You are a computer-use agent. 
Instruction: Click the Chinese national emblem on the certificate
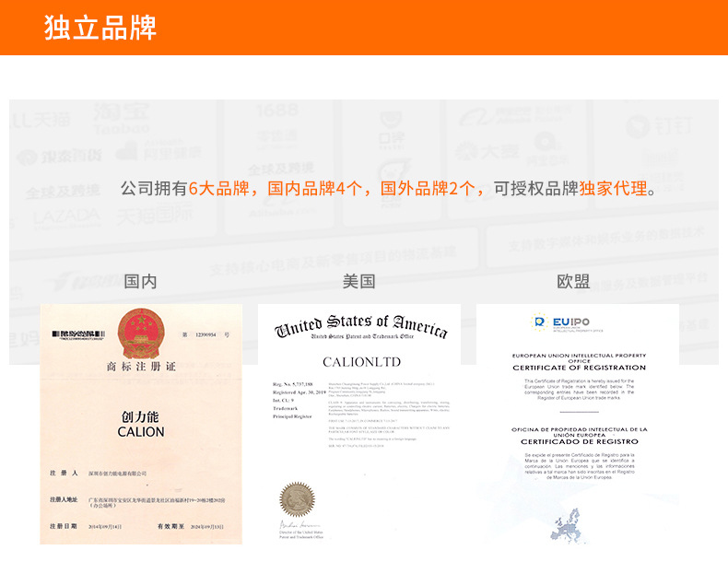pyautogui.click(x=141, y=333)
